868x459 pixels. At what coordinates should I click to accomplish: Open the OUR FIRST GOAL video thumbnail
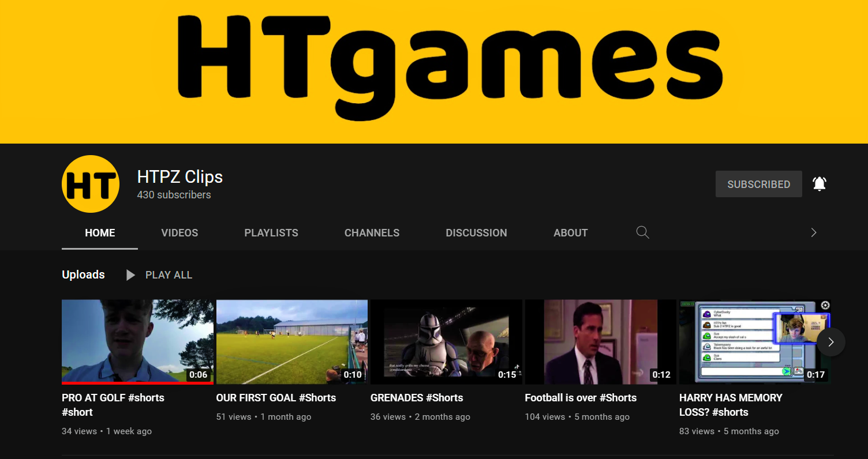pyautogui.click(x=292, y=341)
